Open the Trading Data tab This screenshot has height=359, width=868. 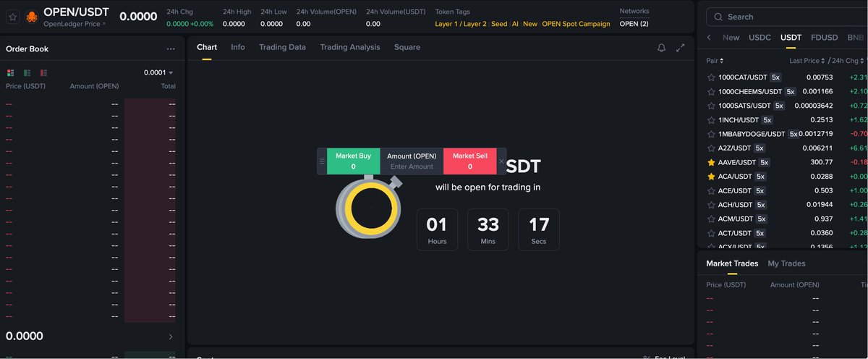tap(282, 47)
